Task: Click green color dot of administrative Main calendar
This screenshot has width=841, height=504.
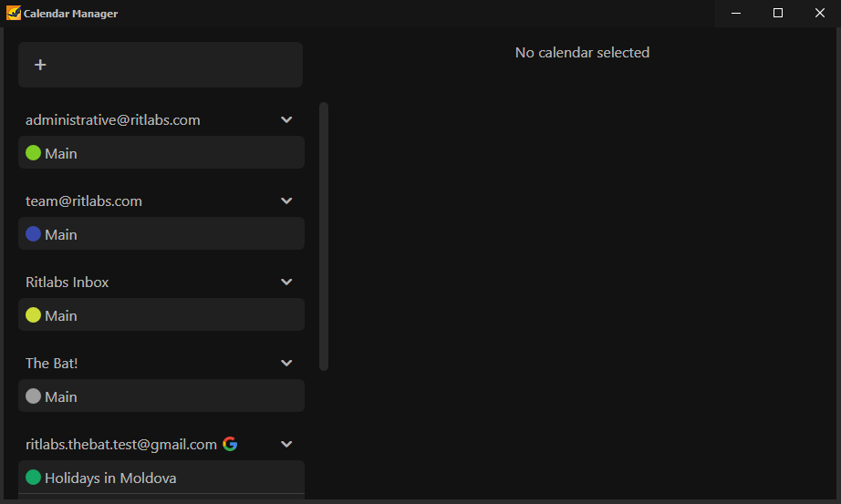Action: click(33, 153)
